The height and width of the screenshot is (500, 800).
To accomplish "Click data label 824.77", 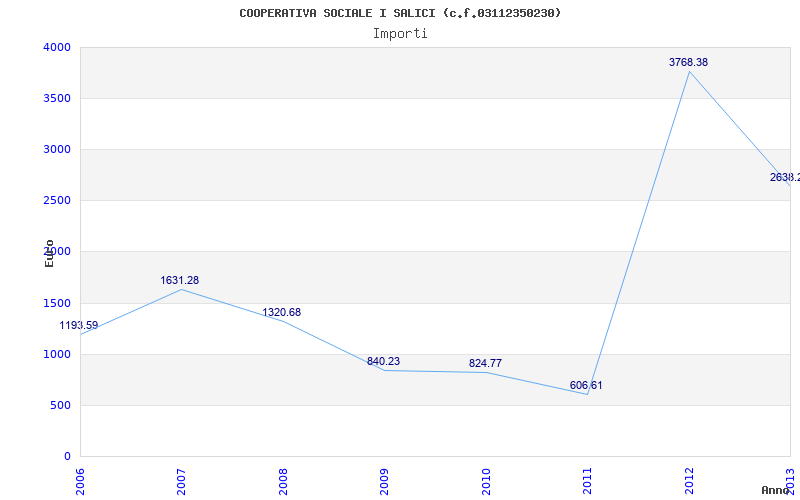I will pyautogui.click(x=485, y=364).
